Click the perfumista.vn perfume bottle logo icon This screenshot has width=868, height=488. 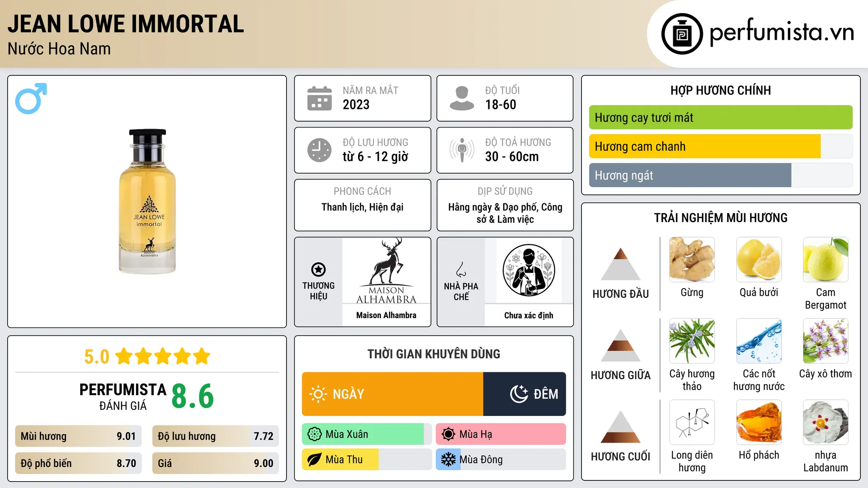point(682,34)
